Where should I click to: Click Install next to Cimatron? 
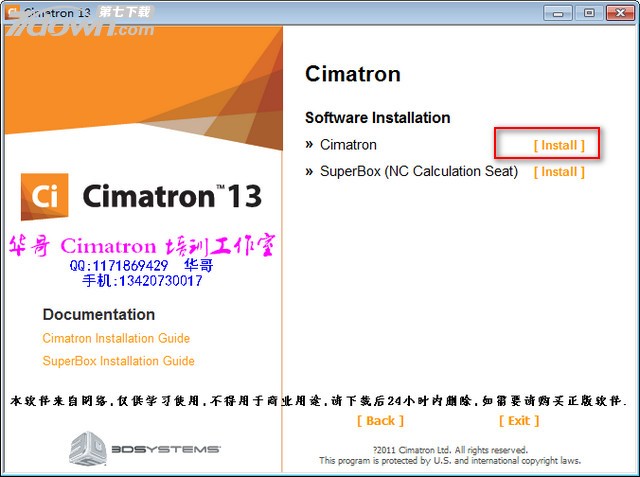coord(559,145)
